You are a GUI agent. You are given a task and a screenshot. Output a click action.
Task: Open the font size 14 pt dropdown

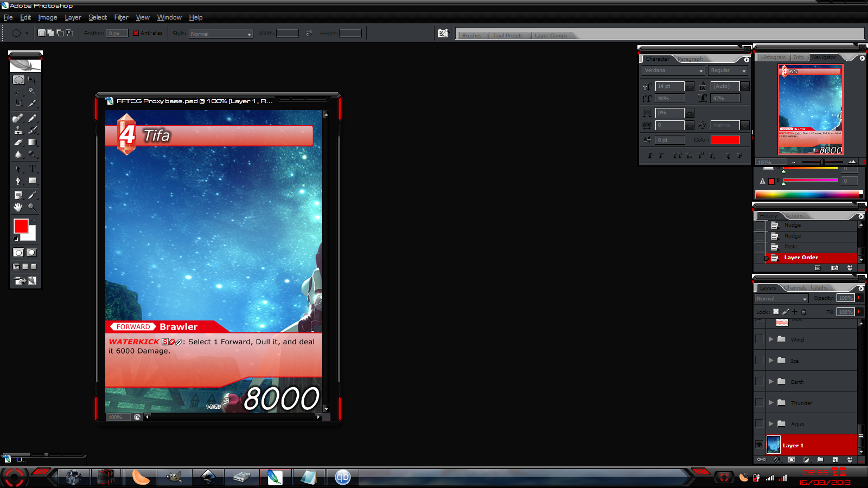click(x=690, y=86)
